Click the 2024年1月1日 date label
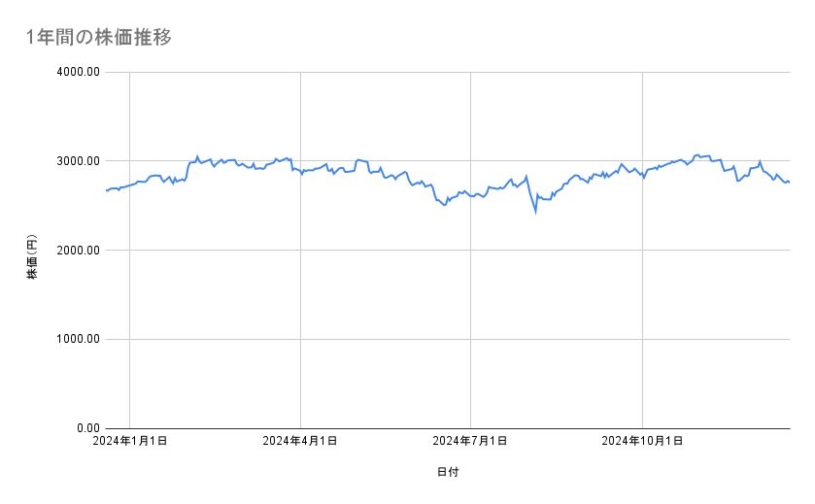The image size is (815, 504). click(x=129, y=441)
